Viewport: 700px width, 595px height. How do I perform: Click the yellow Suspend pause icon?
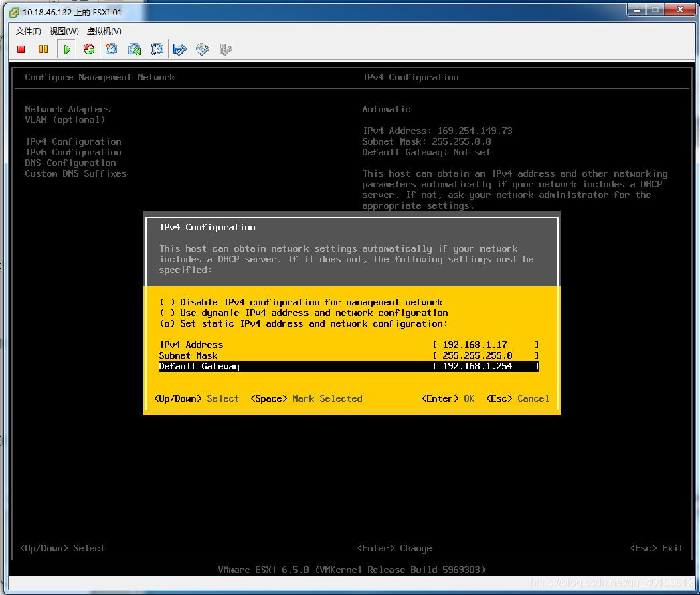click(x=43, y=49)
